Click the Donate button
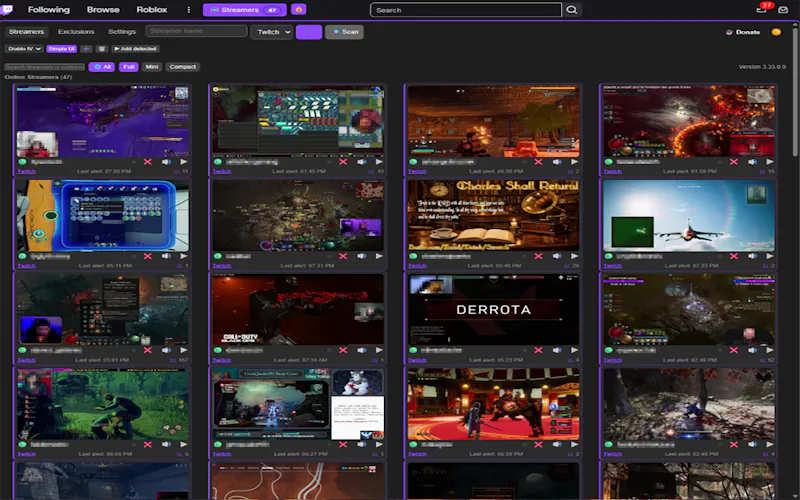 click(743, 32)
